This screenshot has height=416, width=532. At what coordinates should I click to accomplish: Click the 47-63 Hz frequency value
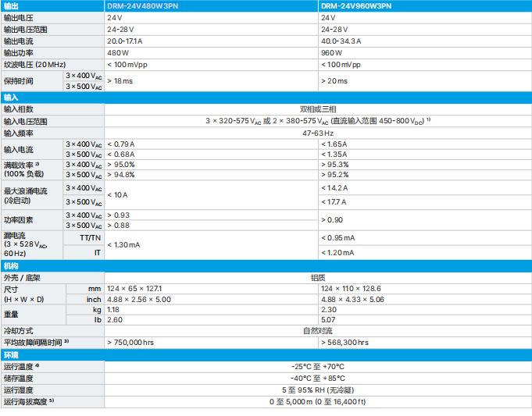pos(318,133)
